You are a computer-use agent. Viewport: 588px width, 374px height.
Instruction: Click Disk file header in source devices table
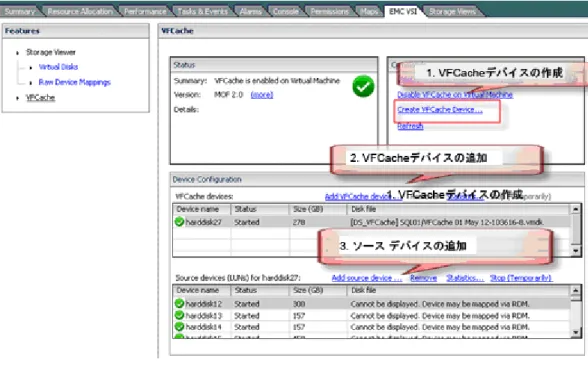pyautogui.click(x=459, y=290)
